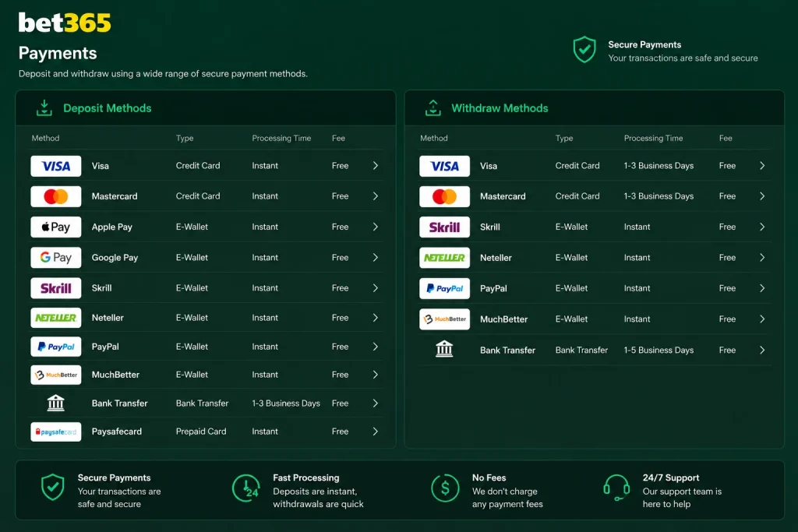This screenshot has height=532, width=798.
Task: Expand the Apple Pay row chevron
Action: (x=376, y=227)
